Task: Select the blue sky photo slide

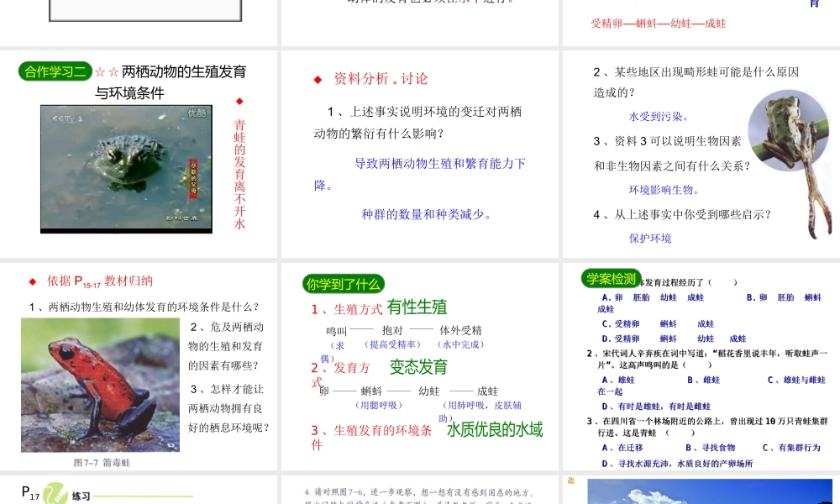Action: [x=710, y=491]
